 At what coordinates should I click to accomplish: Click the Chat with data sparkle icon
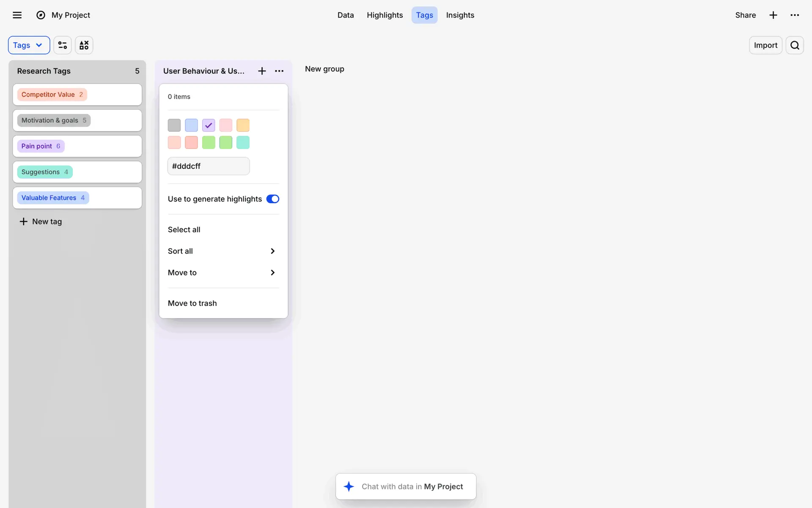click(349, 486)
